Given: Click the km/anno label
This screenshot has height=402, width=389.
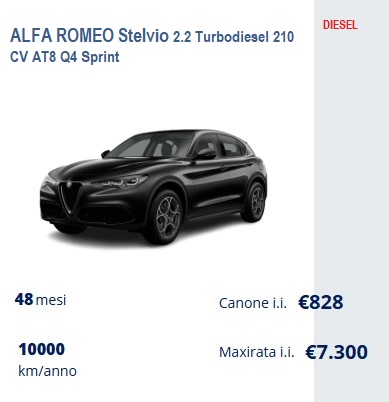Looking at the screenshot, I should (47, 371).
